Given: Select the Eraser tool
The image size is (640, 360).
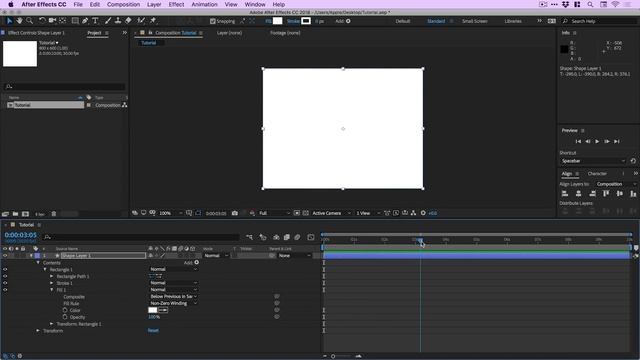Looking at the screenshot, I should click(128, 21).
